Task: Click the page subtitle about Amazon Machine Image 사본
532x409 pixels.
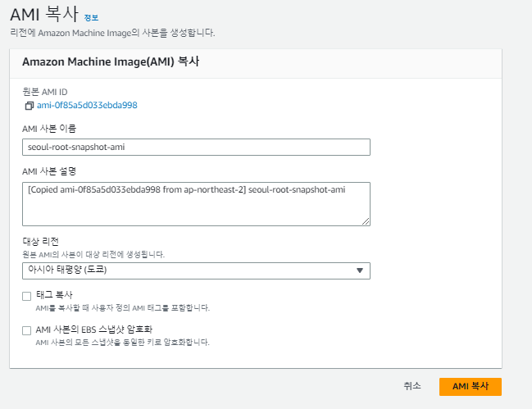Action: [x=112, y=33]
